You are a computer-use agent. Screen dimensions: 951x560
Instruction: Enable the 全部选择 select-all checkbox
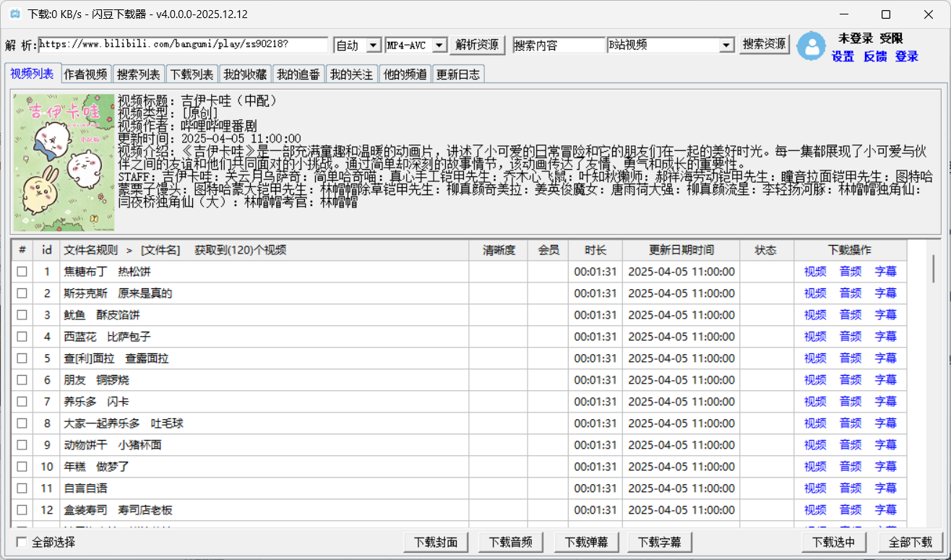(x=22, y=541)
